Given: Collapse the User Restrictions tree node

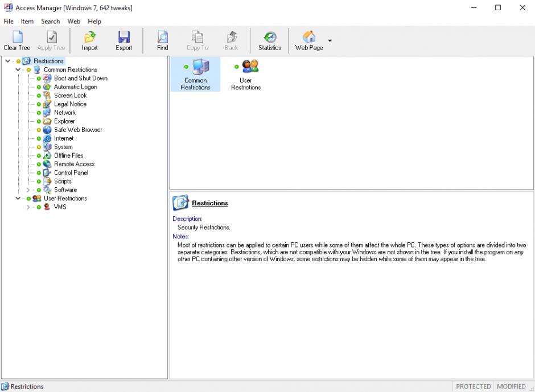Looking at the screenshot, I should point(18,198).
